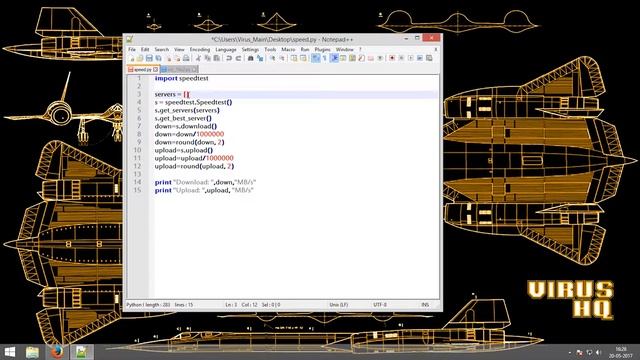
Task: Click the 'import speedtest' line
Action: [181, 78]
